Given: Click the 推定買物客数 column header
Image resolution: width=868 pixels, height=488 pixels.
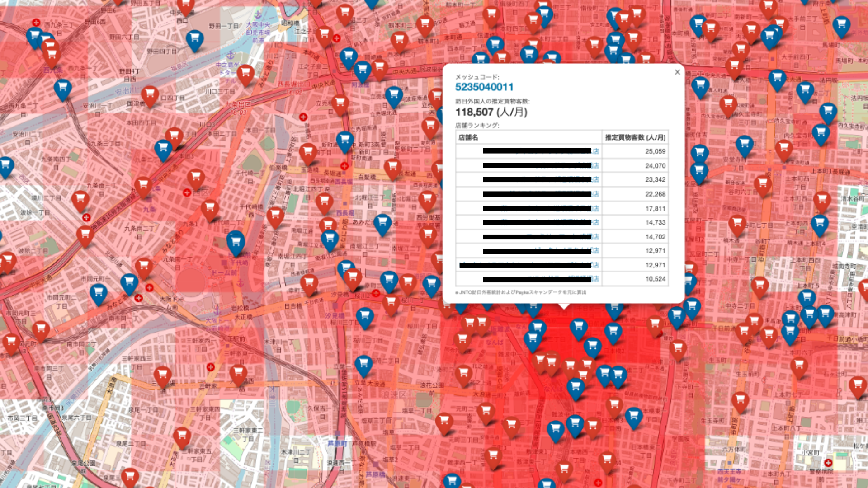Looking at the screenshot, I should coord(635,137).
